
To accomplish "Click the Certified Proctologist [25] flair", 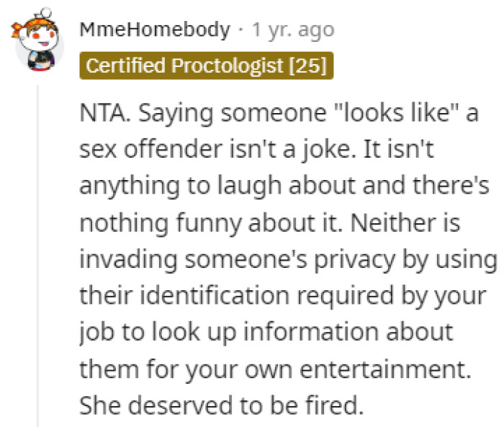I will tap(206, 66).
